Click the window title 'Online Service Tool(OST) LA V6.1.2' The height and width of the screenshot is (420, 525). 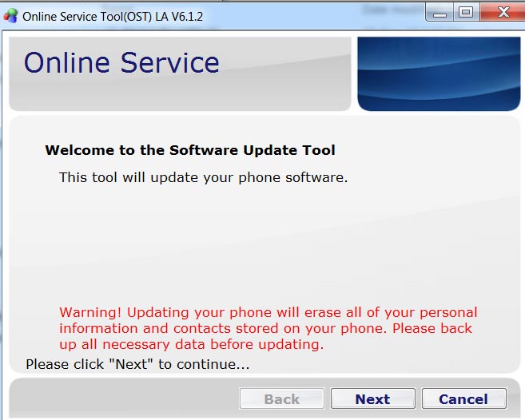(113, 17)
